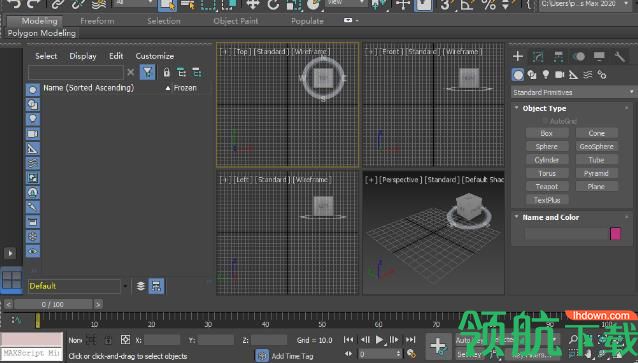This screenshot has width=638, height=363.
Task: Click the viewport layout four-pane thumbnail
Action: 12,280
